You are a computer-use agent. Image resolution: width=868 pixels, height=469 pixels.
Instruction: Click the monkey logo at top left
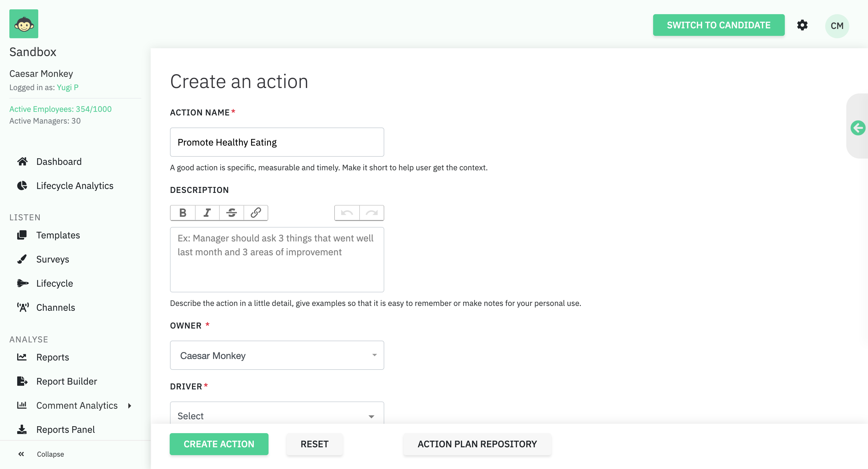click(x=24, y=24)
